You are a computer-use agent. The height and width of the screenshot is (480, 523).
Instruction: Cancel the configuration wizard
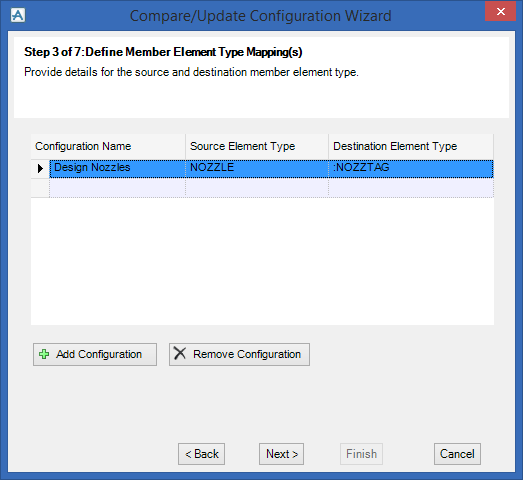pos(457,454)
